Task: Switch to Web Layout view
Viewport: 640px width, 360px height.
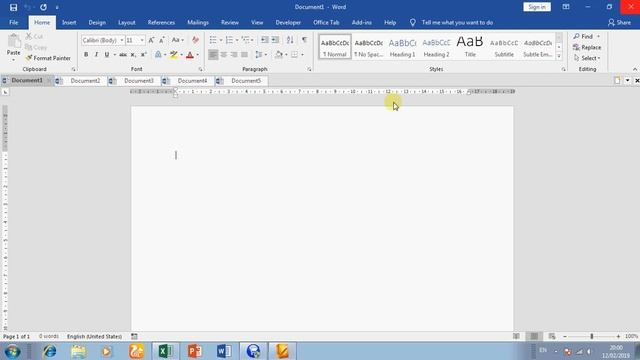Action: (552, 336)
